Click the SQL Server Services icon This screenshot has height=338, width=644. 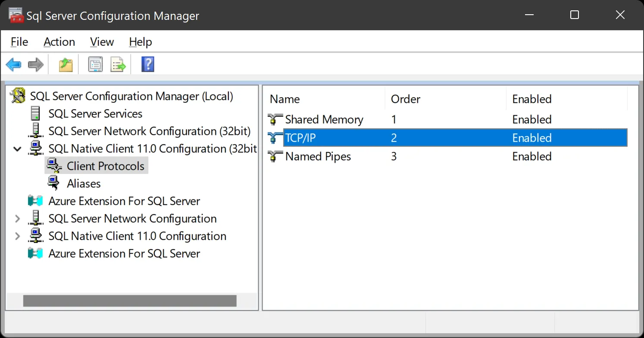coord(36,114)
